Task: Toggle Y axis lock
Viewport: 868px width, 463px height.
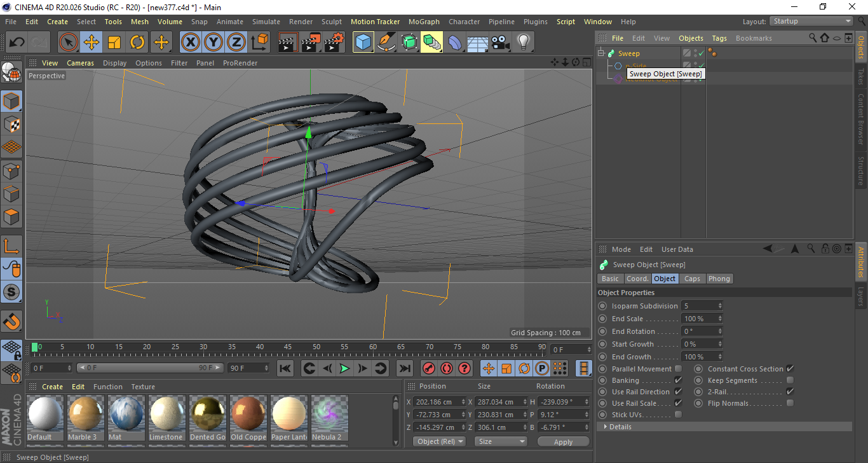Action: [x=213, y=43]
